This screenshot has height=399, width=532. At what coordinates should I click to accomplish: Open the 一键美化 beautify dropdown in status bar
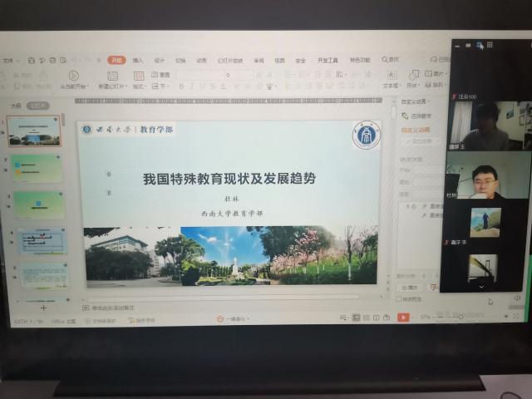pyautogui.click(x=234, y=319)
